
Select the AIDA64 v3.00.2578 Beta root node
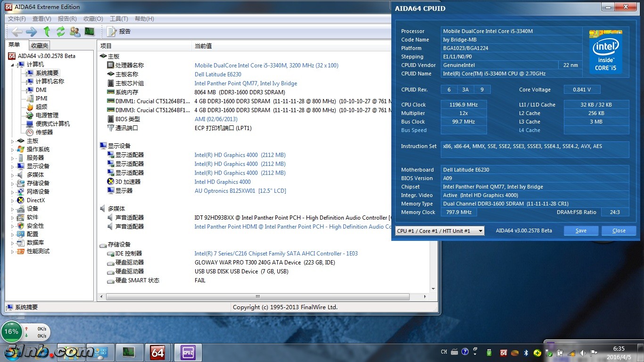(x=47, y=56)
